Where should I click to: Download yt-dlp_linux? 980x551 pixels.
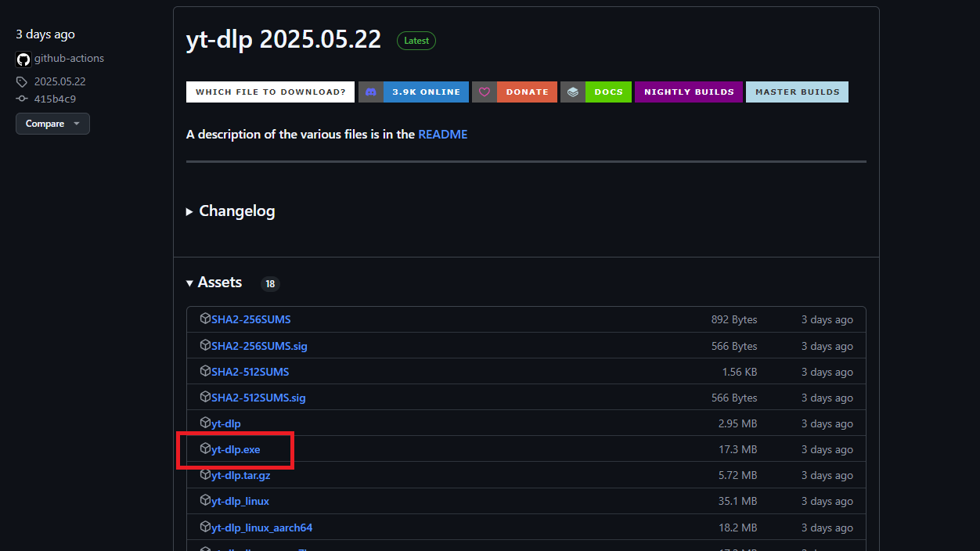click(240, 501)
